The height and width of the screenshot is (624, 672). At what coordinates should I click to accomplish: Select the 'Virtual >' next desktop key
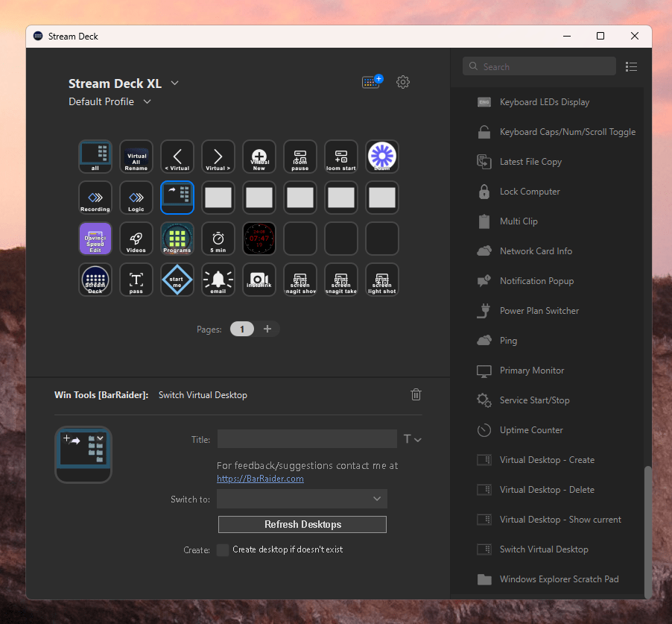coord(218,157)
